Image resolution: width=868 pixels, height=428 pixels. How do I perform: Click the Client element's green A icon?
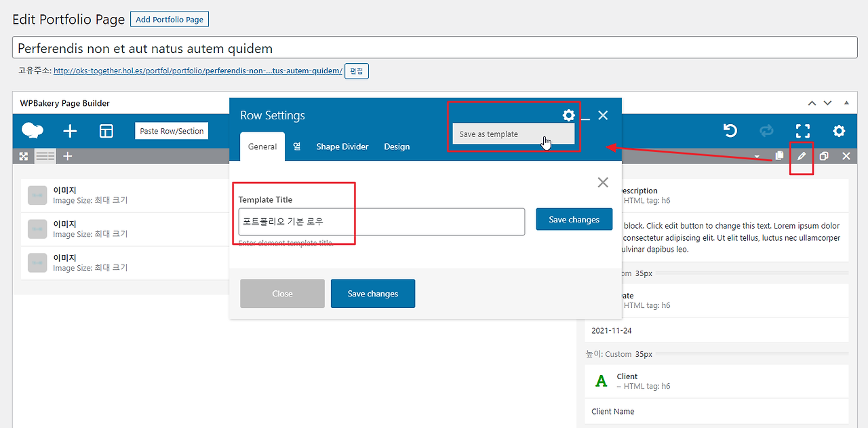[x=601, y=381]
